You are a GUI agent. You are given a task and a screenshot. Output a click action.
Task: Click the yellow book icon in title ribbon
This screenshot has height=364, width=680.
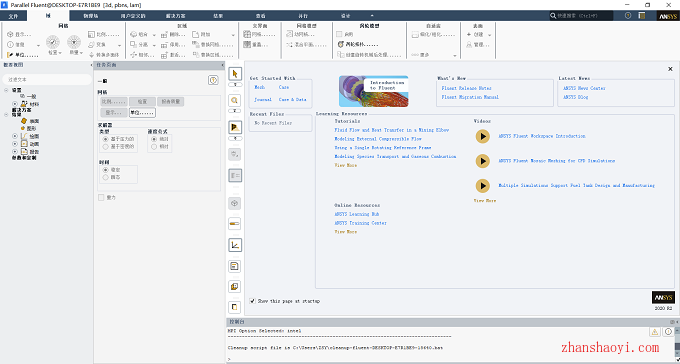642,16
